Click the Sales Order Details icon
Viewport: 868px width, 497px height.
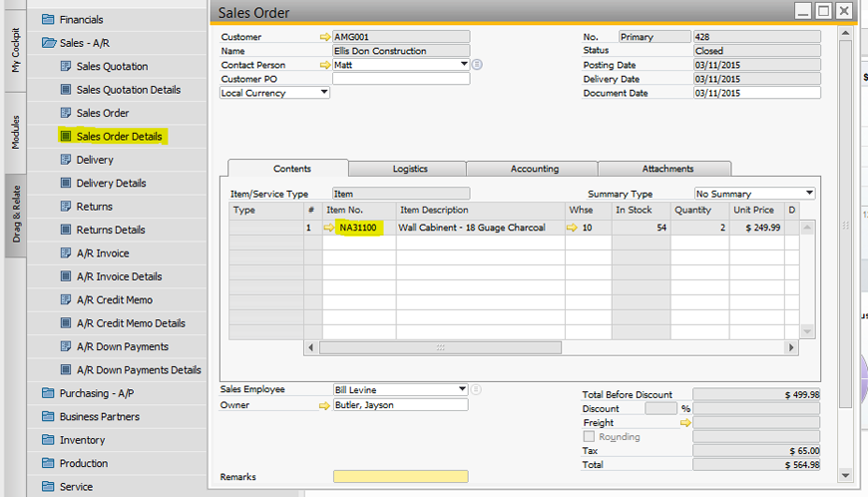click(x=65, y=136)
